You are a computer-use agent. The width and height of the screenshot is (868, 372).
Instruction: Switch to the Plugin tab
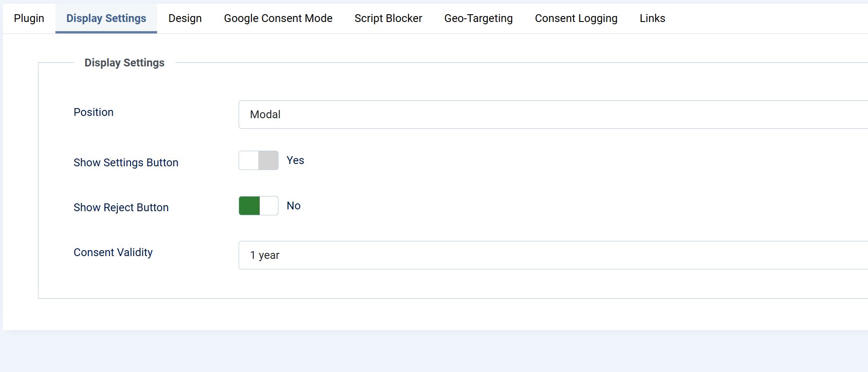(29, 18)
